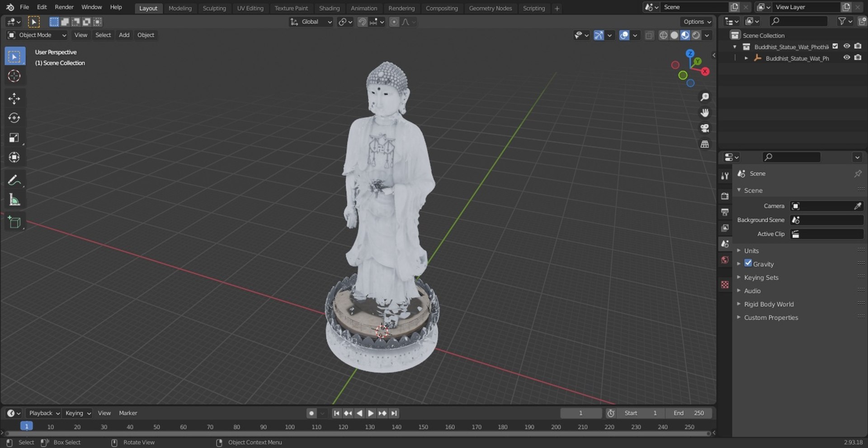The image size is (868, 448).
Task: Expand the Units panel
Action: pyautogui.click(x=751, y=250)
